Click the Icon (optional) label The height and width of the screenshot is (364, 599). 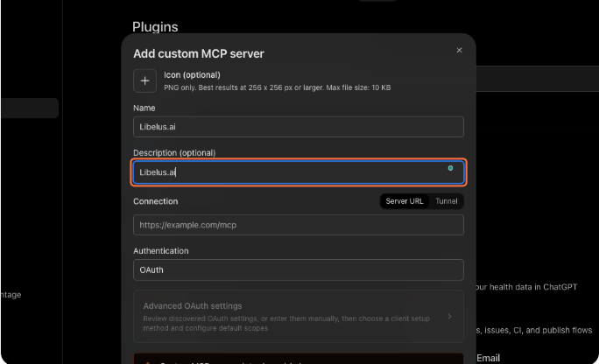tap(192, 74)
